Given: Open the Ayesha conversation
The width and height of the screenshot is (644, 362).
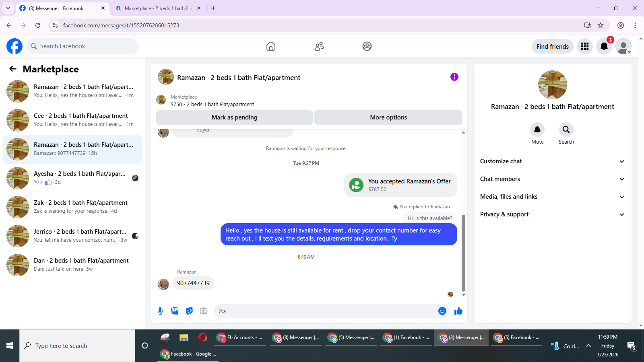Looking at the screenshot, I should (72, 178).
